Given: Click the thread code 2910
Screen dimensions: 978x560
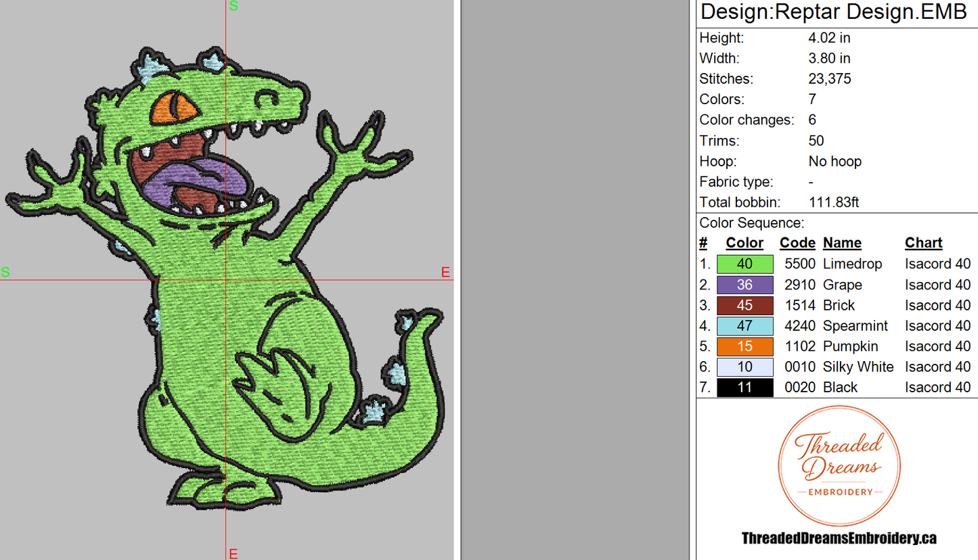Looking at the screenshot, I should point(800,285).
